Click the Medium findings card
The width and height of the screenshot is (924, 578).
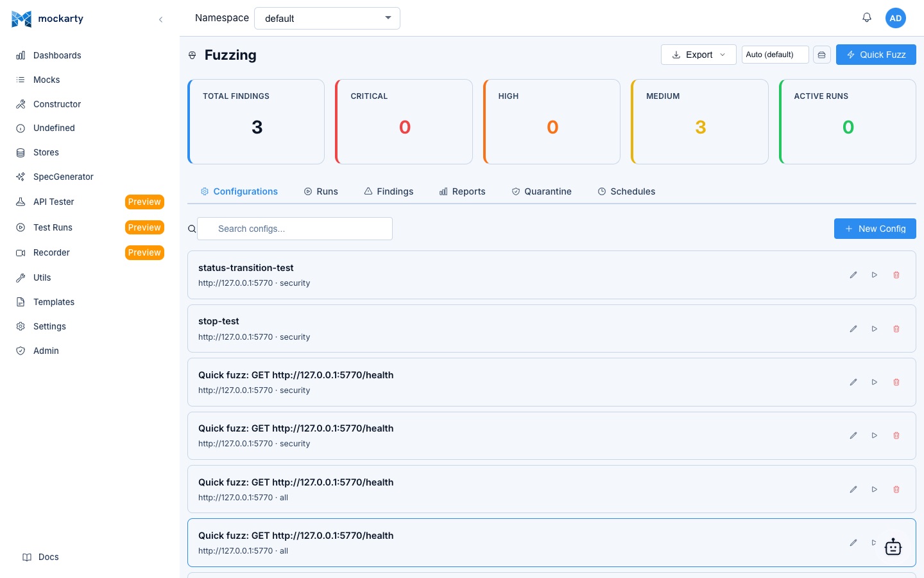coord(699,122)
